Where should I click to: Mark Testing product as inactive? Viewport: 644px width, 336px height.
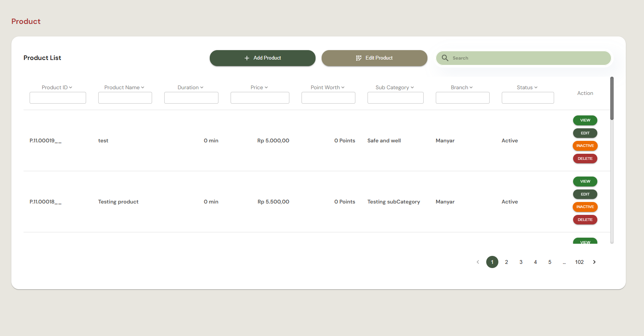585,207
